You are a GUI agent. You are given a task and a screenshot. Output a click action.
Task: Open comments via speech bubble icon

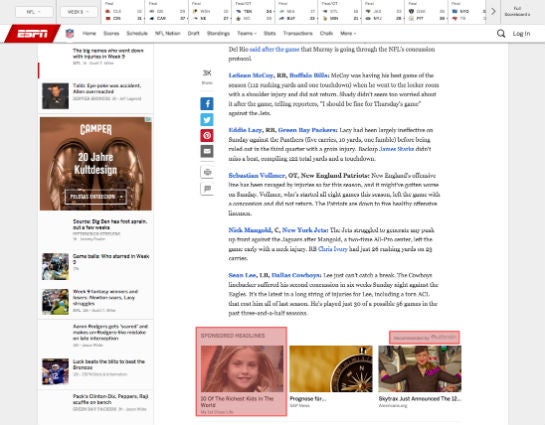[207, 189]
